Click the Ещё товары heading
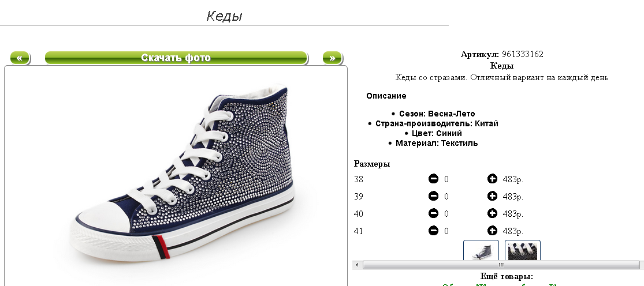Viewport: 644px width, 286px height. click(x=507, y=277)
